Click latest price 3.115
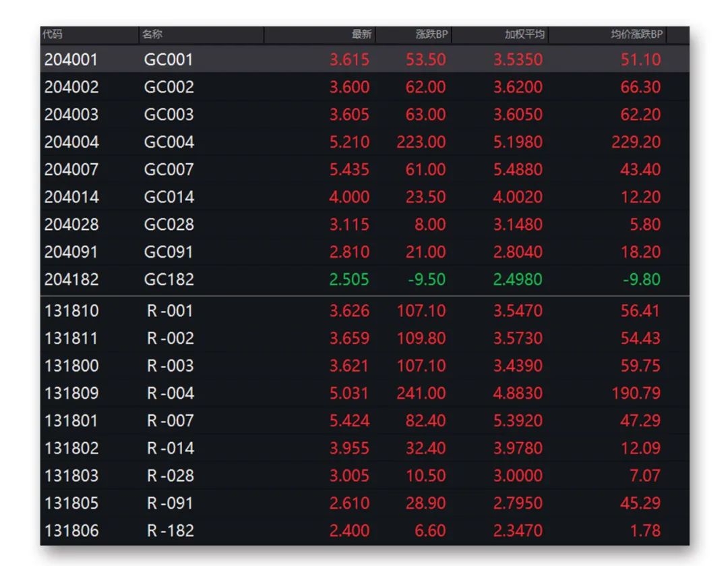728x566 pixels. pos(349,225)
